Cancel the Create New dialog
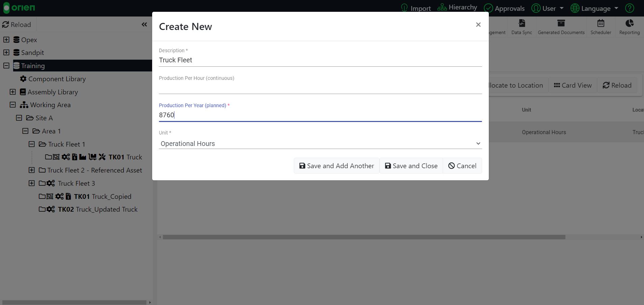644x305 pixels. click(x=462, y=166)
